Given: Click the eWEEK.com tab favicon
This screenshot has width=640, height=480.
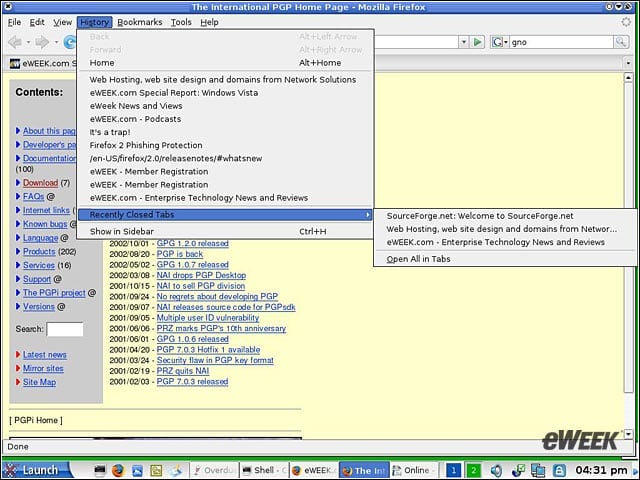Looking at the screenshot, I should [15, 63].
